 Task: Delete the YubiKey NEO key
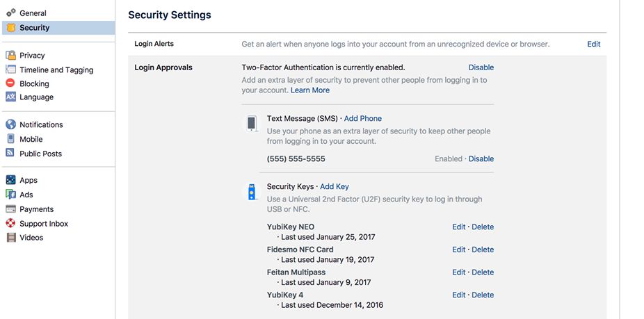pos(483,227)
